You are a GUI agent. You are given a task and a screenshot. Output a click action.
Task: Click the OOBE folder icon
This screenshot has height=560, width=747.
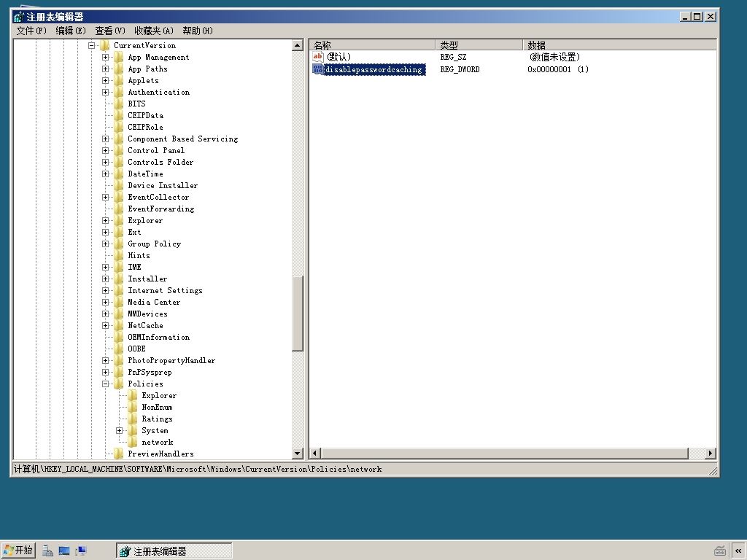[x=119, y=349]
